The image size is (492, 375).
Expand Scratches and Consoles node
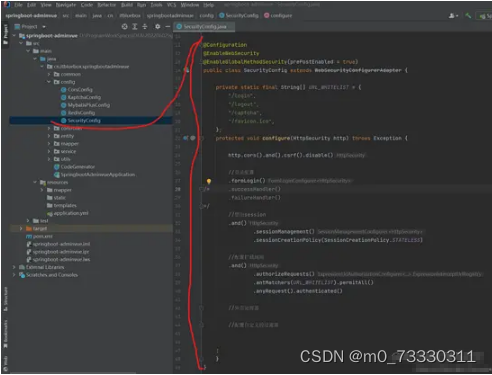click(x=14, y=275)
